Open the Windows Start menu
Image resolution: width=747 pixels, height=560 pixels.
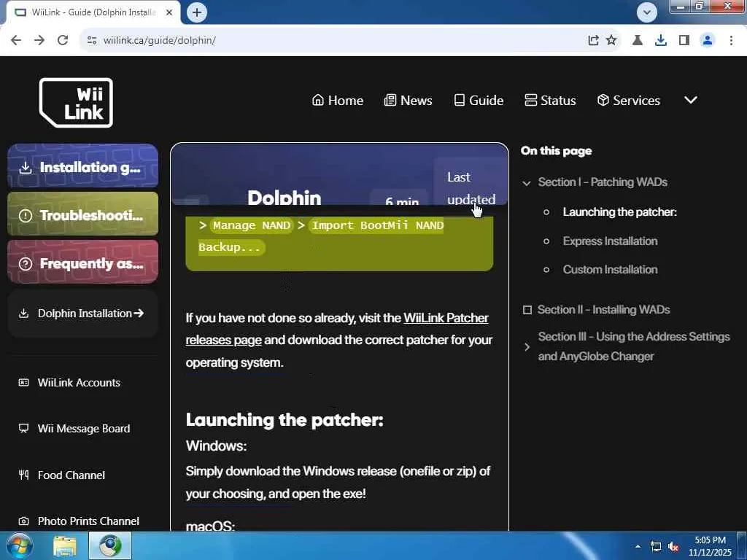click(x=18, y=545)
